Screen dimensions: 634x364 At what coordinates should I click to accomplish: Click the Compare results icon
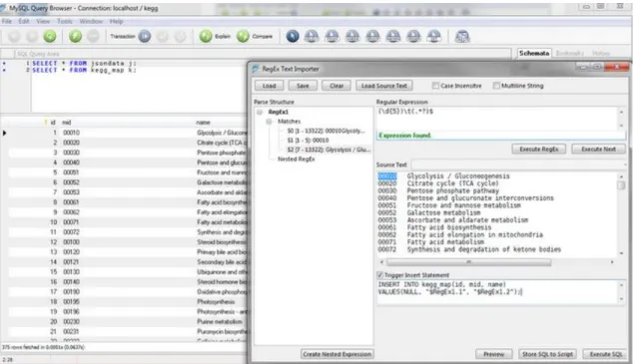pyautogui.click(x=243, y=36)
